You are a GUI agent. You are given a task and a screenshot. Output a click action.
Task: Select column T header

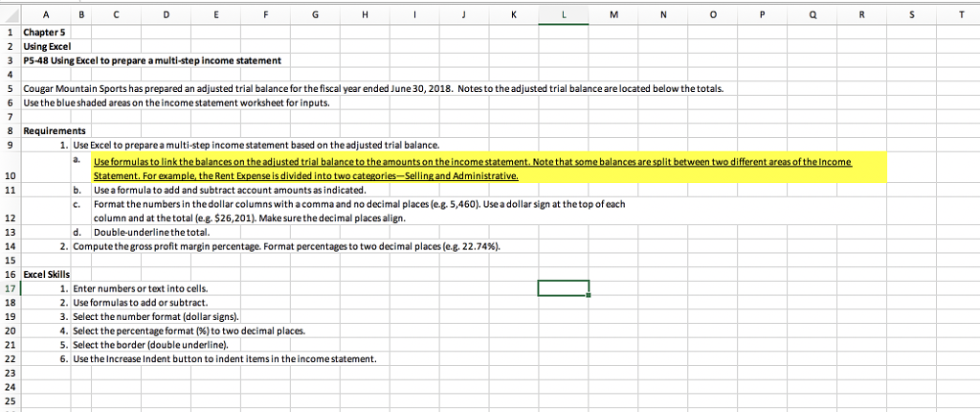click(957, 17)
